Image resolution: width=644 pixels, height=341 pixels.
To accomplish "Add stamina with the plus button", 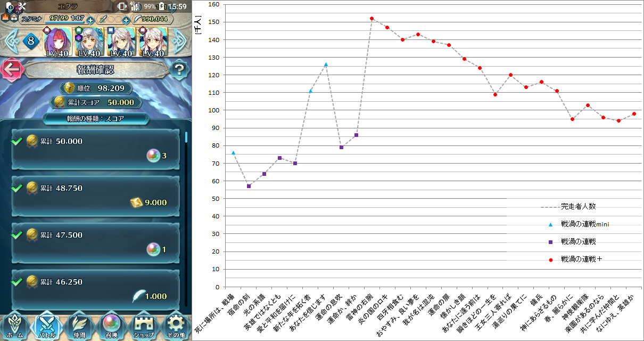I will click(90, 20).
